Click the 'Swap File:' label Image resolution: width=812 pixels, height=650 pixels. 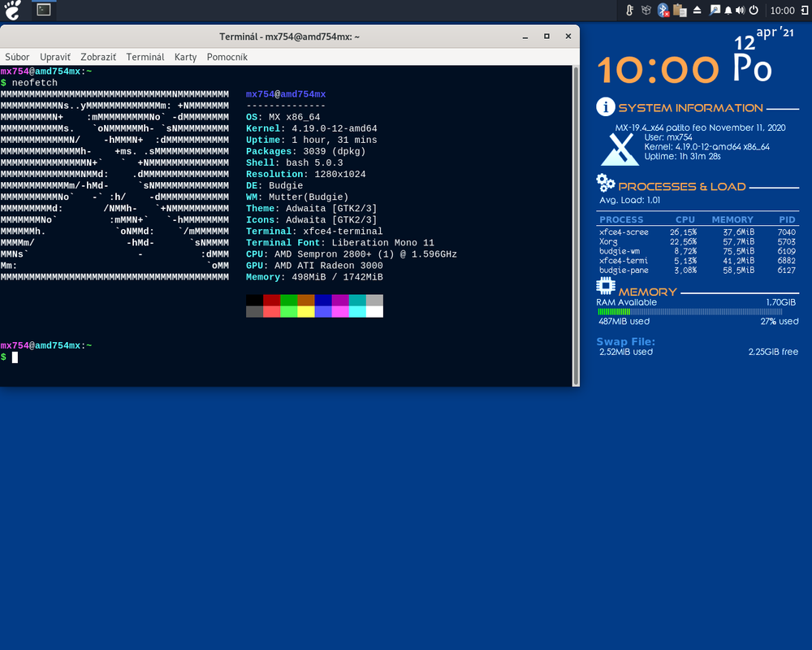pos(625,341)
